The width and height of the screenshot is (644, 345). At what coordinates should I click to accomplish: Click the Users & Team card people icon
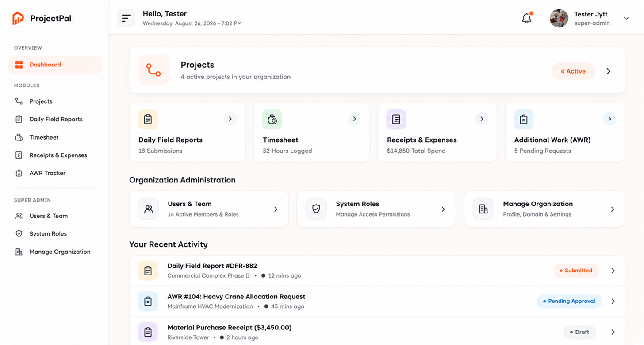pyautogui.click(x=149, y=209)
